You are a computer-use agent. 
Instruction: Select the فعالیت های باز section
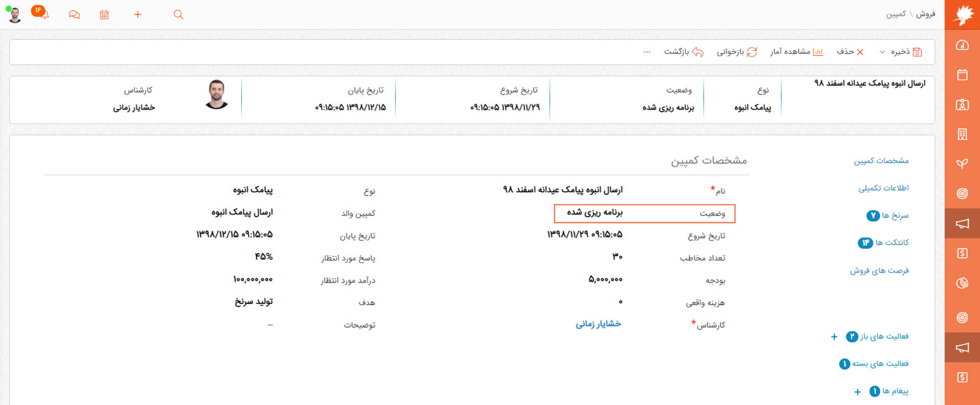click(884, 336)
